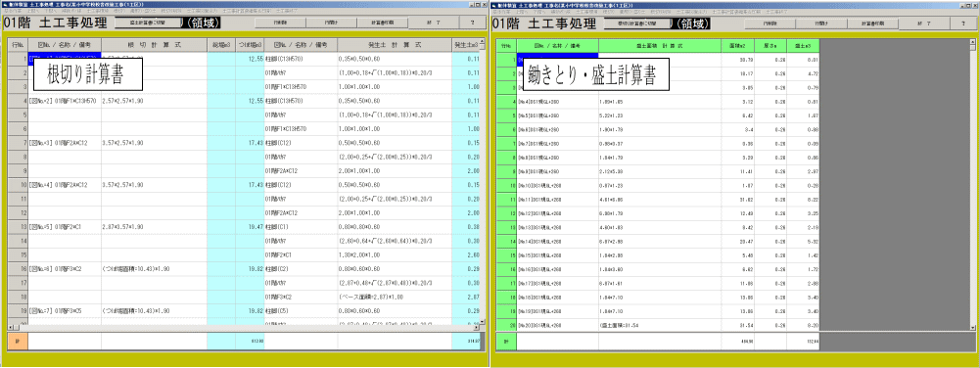The image size is (980, 368).
Task: Click 根切計算式 column header in left table
Action: 154,46
